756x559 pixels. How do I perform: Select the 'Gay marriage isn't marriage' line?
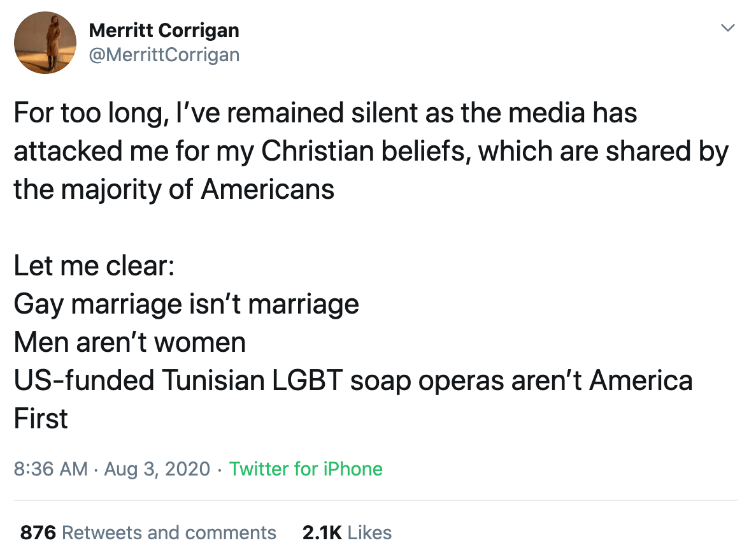(187, 304)
